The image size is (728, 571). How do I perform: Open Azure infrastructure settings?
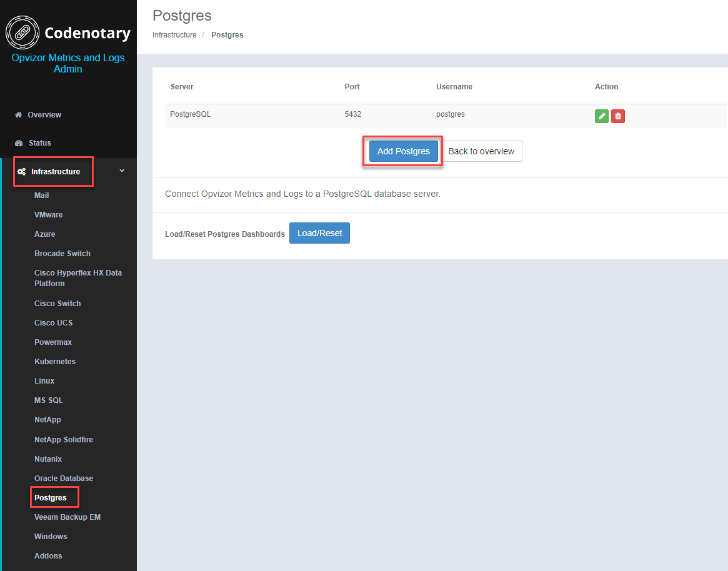44,234
